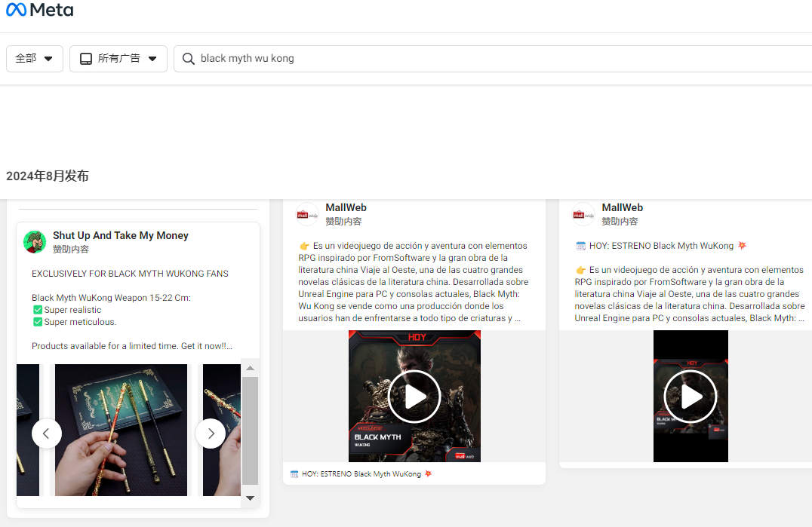This screenshot has height=527, width=812.
Task: Click 'Black Myth WuKong Weapon 15-22 Cm:' text
Action: (x=112, y=298)
